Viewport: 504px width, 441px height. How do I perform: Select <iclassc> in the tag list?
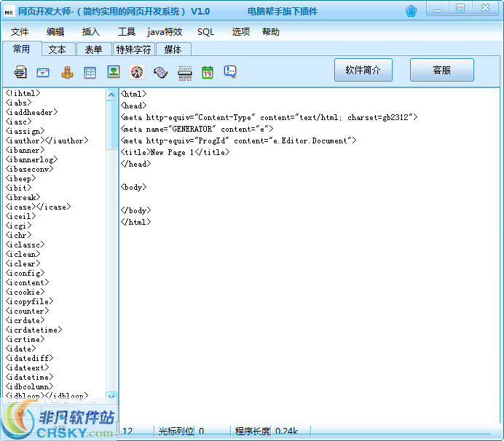[x=25, y=245]
